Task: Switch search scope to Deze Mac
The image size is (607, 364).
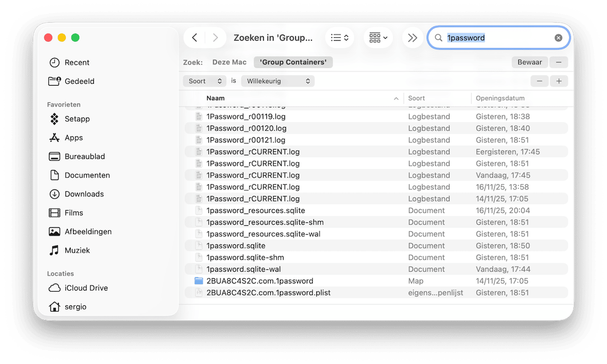Action: pyautogui.click(x=229, y=62)
